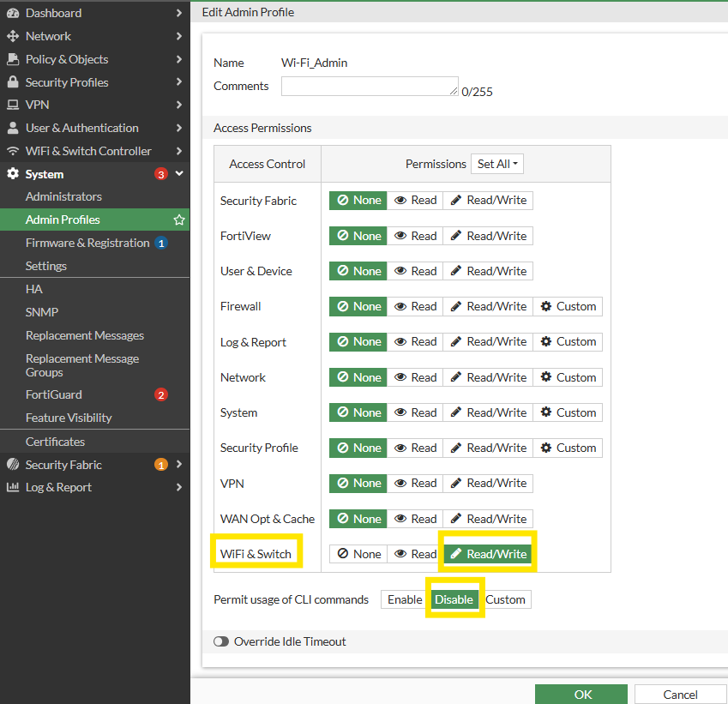Click the WiFi & Switch Controller wifi icon
Image resolution: width=728 pixels, height=704 pixels.
click(13, 151)
